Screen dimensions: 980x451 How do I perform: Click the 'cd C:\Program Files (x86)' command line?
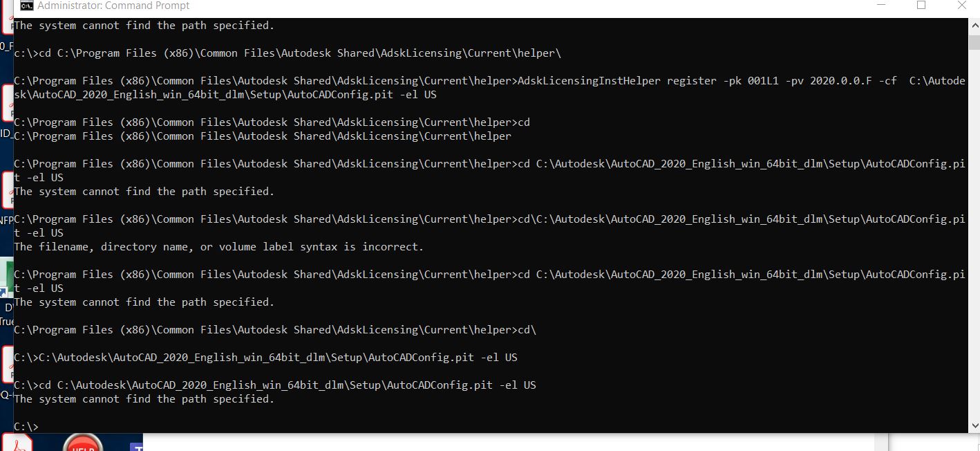click(288, 53)
